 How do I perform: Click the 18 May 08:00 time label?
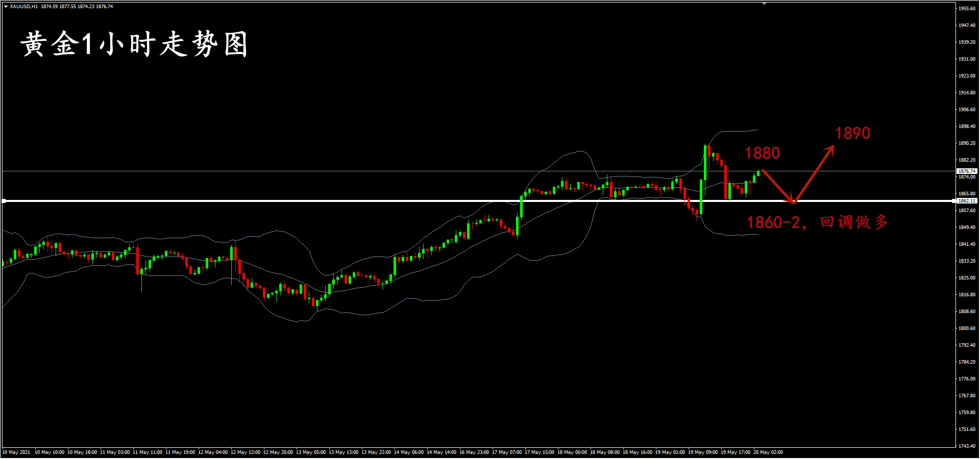click(x=605, y=452)
